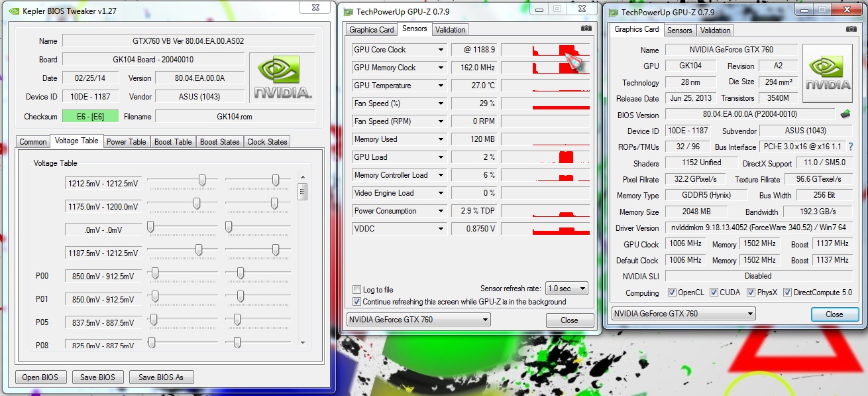Viewport: 868px width, 396px height.
Task: Switch to Validation tab in Sensors window
Action: pyautogui.click(x=451, y=30)
